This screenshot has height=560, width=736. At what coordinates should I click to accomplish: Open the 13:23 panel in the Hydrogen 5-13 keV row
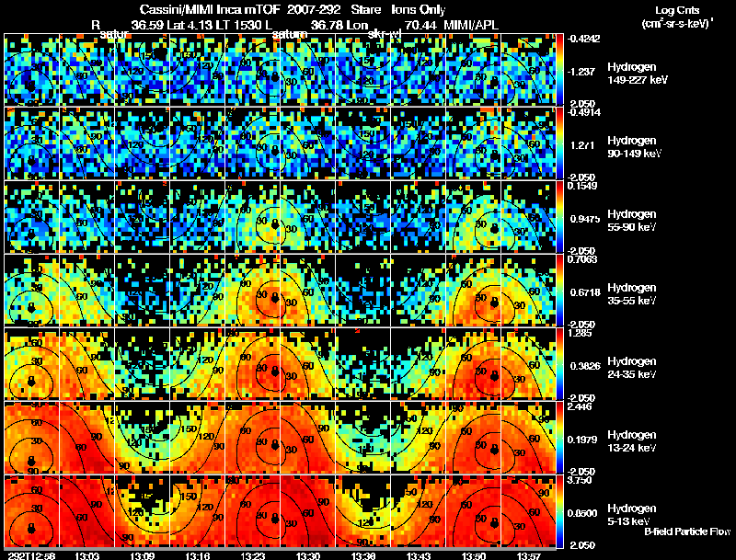click(252, 511)
